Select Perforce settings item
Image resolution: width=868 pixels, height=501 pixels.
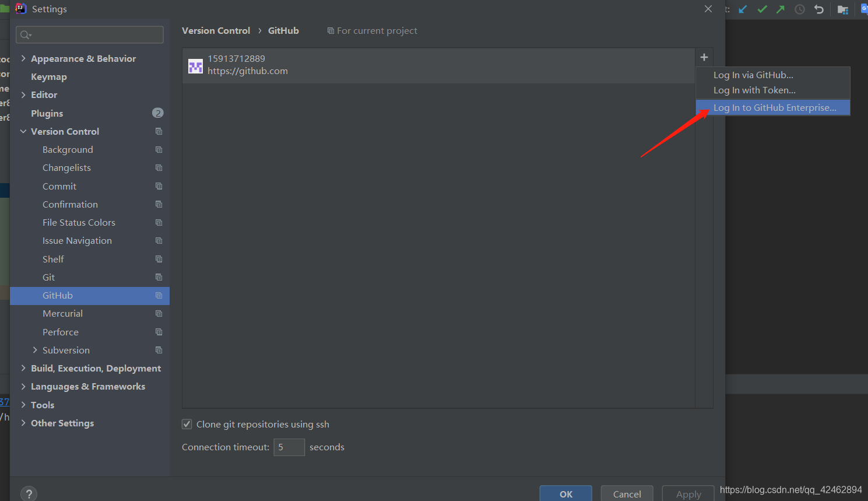60,332
